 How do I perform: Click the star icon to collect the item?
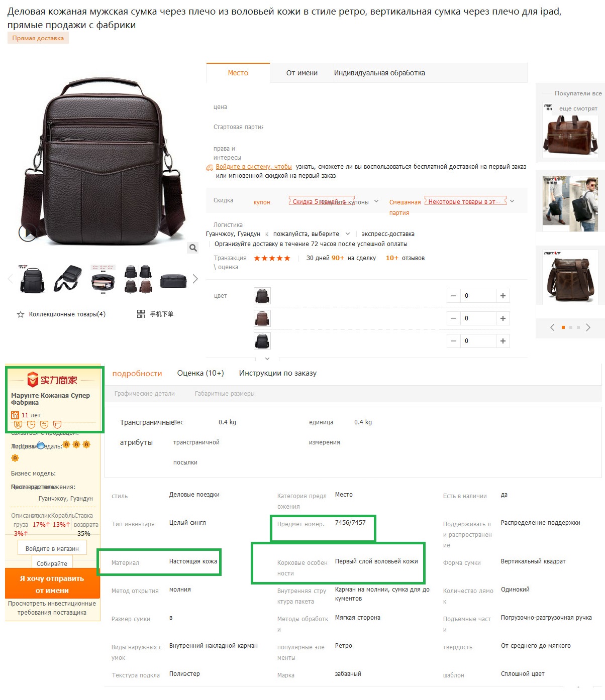pos(21,314)
